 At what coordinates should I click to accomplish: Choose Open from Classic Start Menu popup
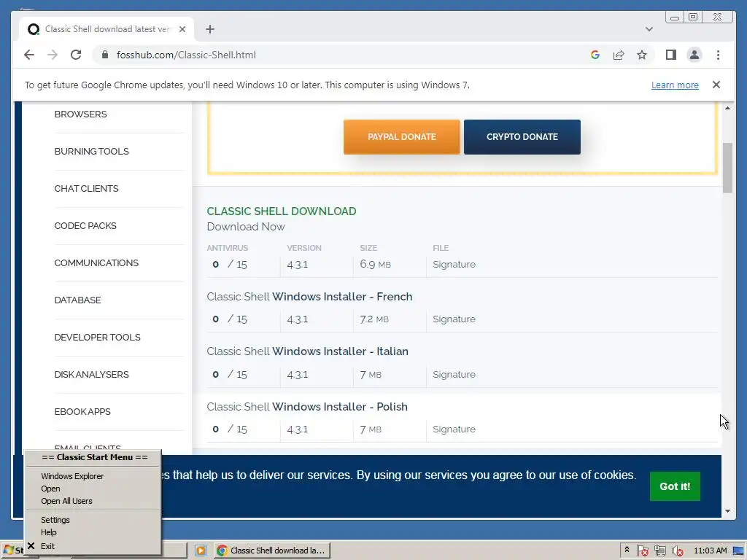[x=50, y=489]
